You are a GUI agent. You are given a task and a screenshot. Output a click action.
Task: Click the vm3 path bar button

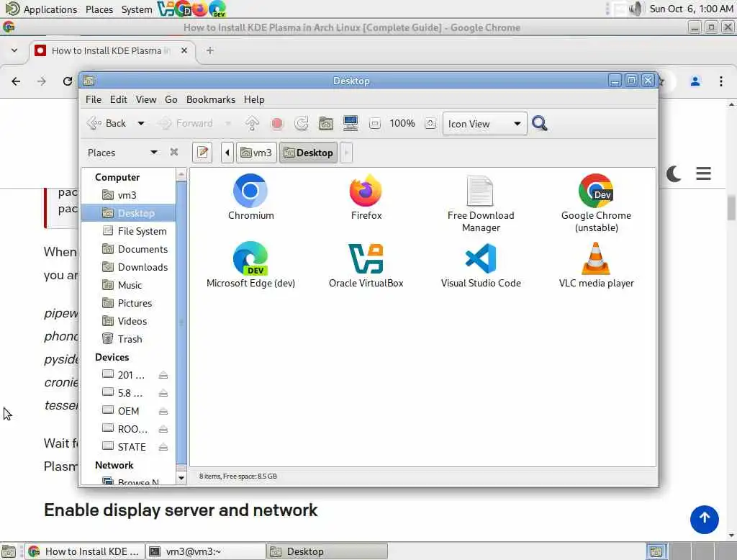click(256, 153)
